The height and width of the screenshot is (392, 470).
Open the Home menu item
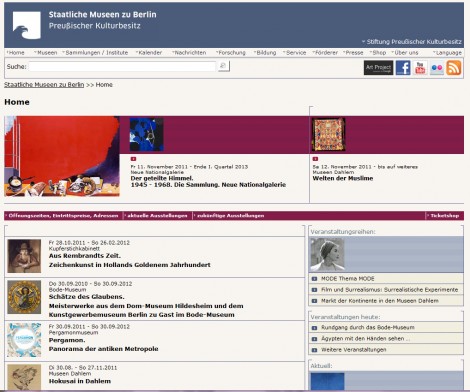[16, 53]
